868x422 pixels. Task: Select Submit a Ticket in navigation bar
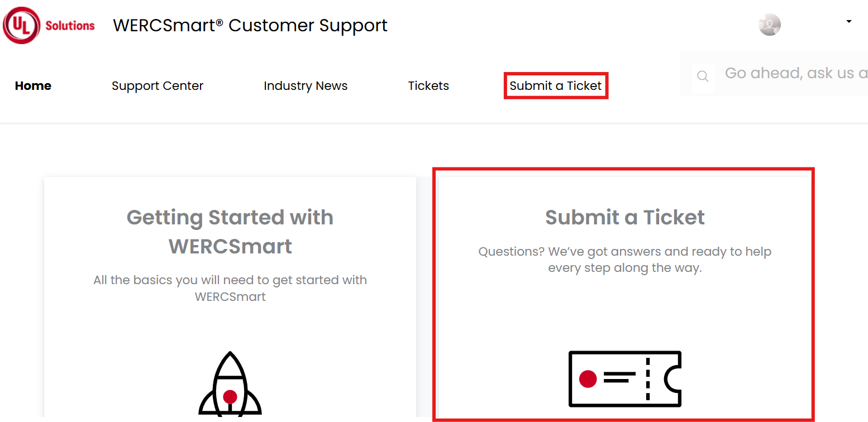[x=556, y=86]
